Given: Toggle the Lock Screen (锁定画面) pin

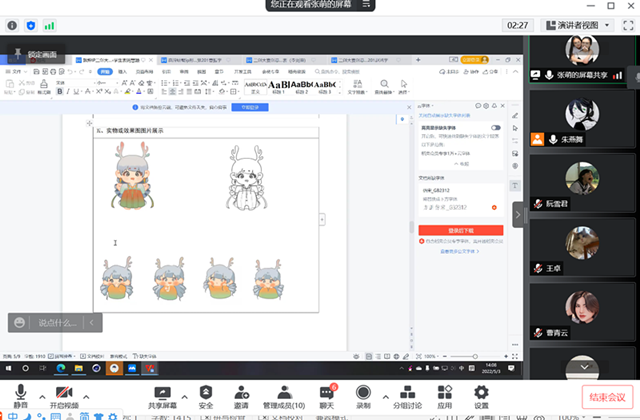Looking at the screenshot, I should (18, 50).
